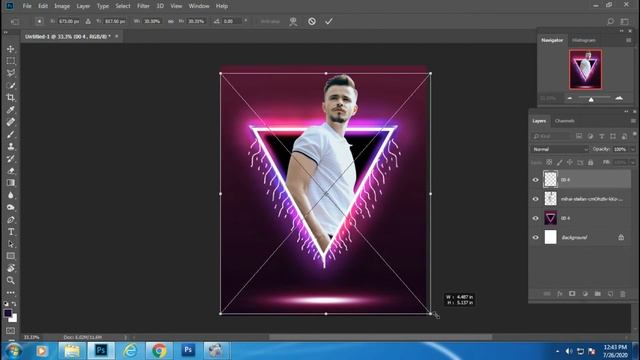Select the Blur tool
The height and width of the screenshot is (360, 640).
(11, 195)
